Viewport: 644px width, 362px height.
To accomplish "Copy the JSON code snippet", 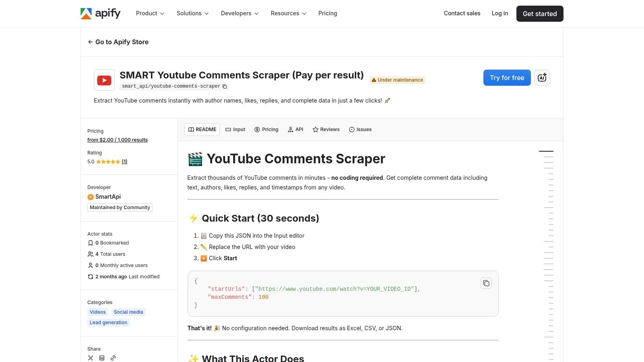I will pyautogui.click(x=486, y=283).
